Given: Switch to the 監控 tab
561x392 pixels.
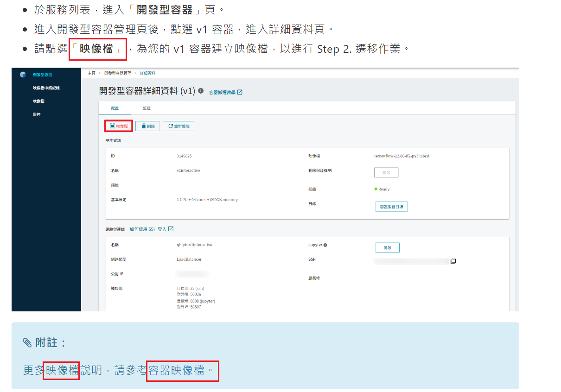Looking at the screenshot, I should (147, 108).
